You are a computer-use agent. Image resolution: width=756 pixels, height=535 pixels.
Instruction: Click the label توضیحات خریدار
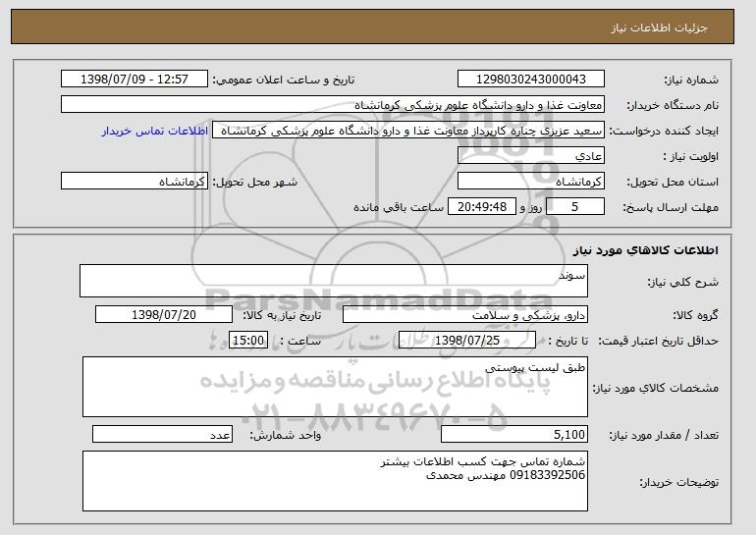point(678,482)
